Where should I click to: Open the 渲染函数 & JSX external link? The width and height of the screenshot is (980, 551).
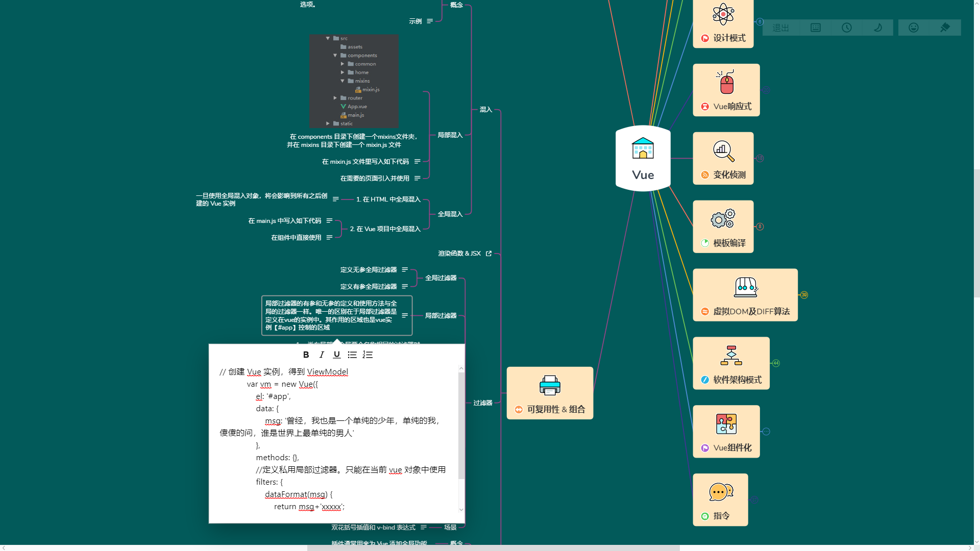pyautogui.click(x=488, y=254)
